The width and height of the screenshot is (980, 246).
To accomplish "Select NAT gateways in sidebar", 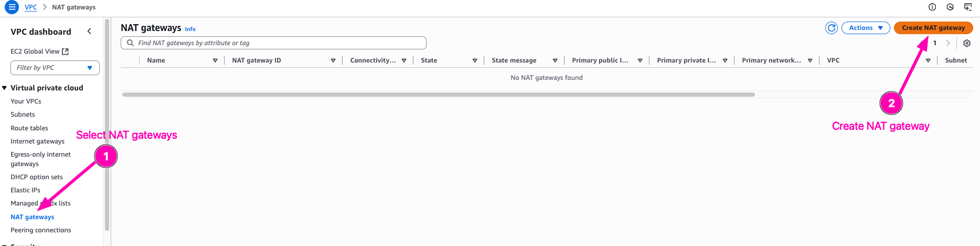I will click(x=32, y=217).
